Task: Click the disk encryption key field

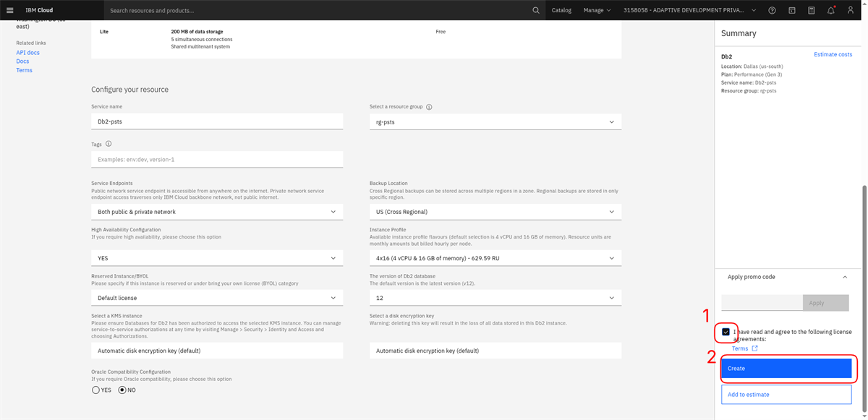Action: coord(495,351)
